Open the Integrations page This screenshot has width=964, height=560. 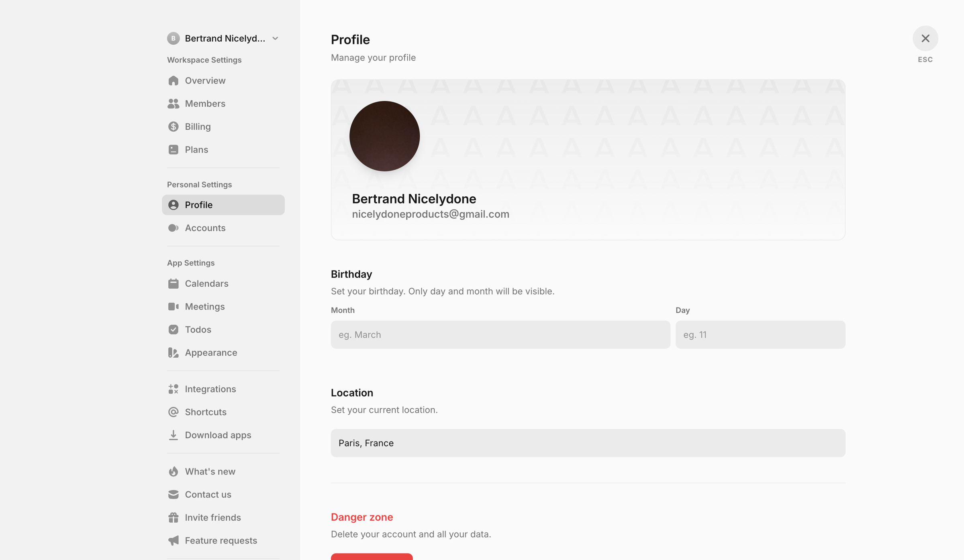[223, 389]
